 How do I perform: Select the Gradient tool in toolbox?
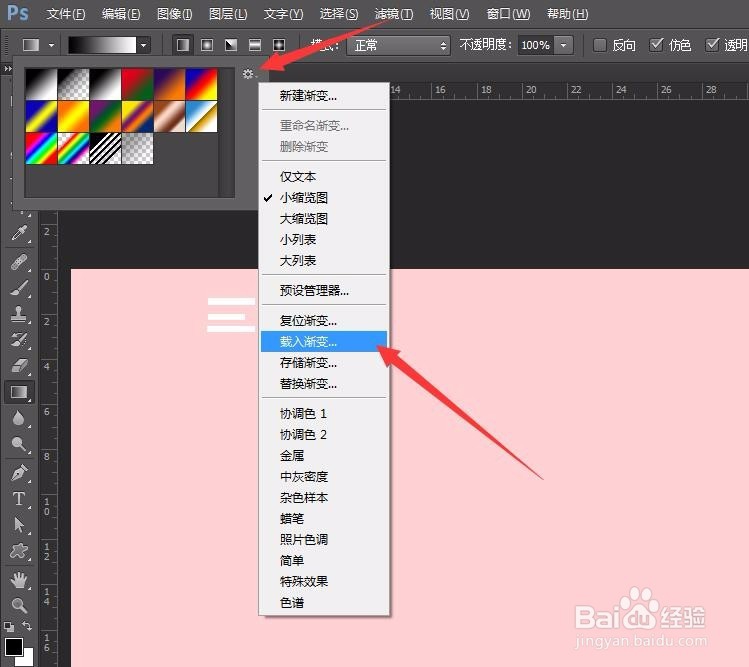pos(19,392)
